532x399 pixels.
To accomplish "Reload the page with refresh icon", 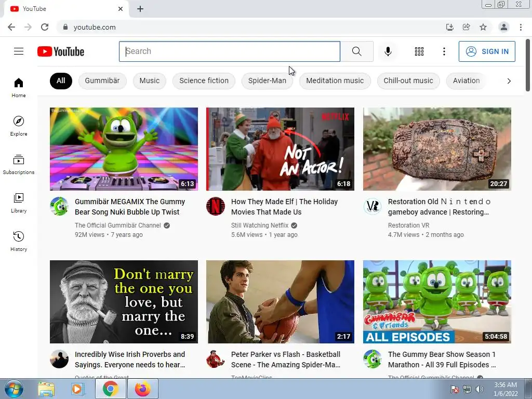I will (x=45, y=27).
